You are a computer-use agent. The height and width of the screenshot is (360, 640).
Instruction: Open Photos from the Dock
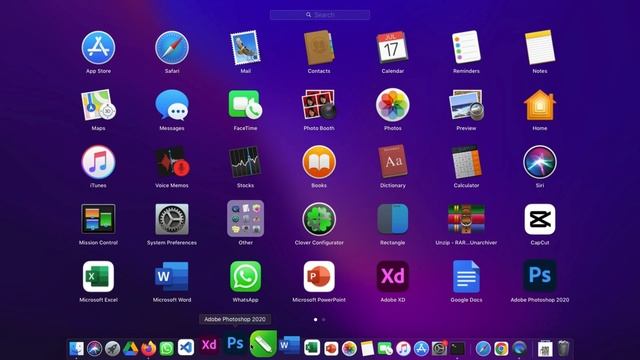(349, 349)
